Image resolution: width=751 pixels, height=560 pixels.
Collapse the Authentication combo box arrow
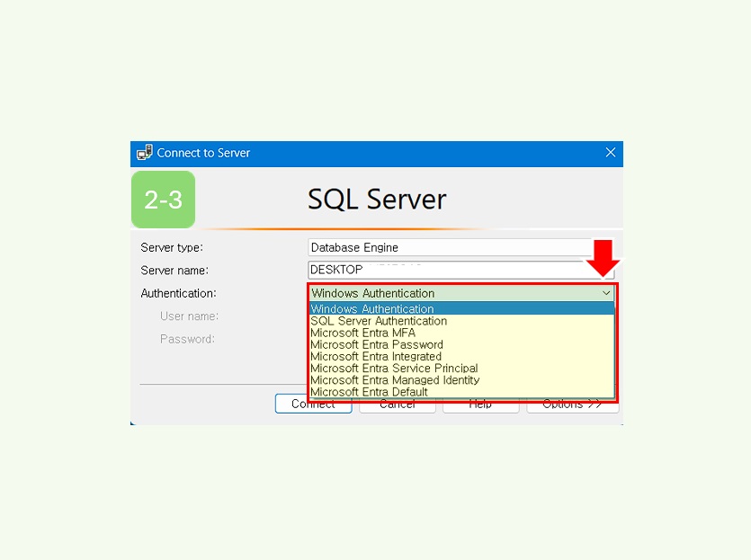(x=606, y=293)
